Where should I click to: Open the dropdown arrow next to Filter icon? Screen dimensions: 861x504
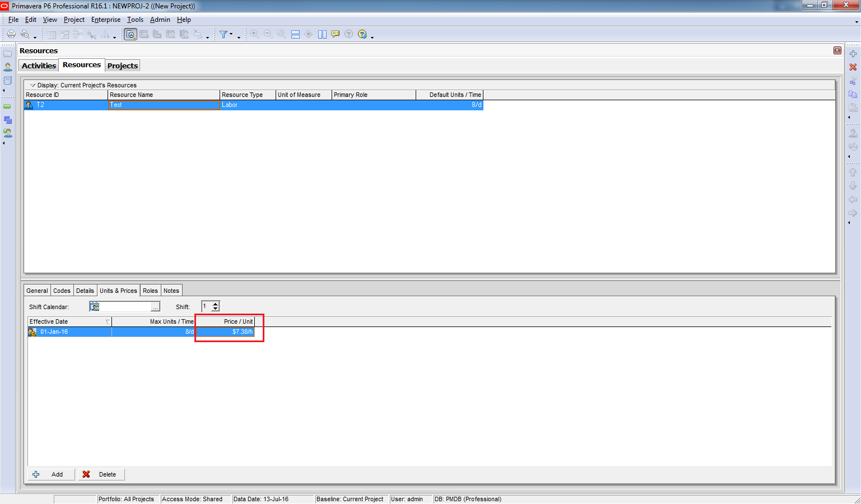tap(231, 34)
